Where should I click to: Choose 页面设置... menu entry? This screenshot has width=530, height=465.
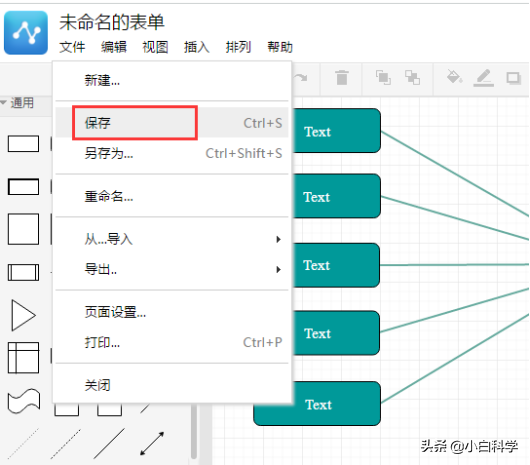(172, 312)
